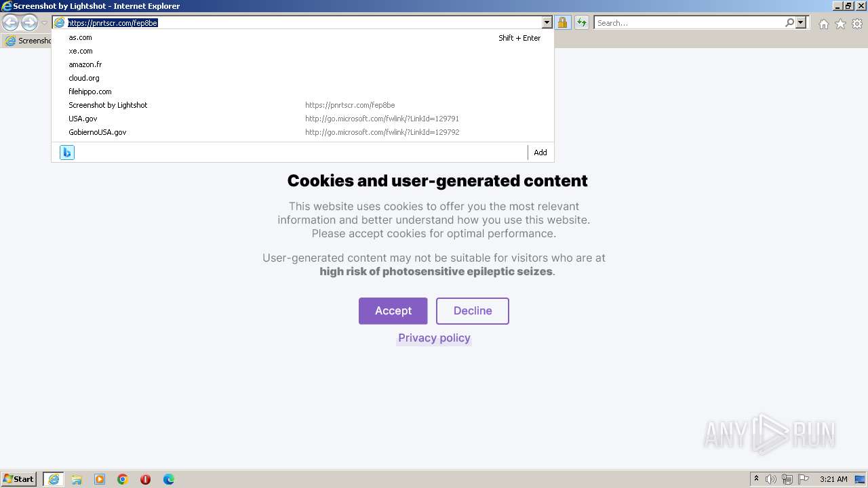Click the Add search provider button
The width and height of the screenshot is (868, 488).
(540, 152)
